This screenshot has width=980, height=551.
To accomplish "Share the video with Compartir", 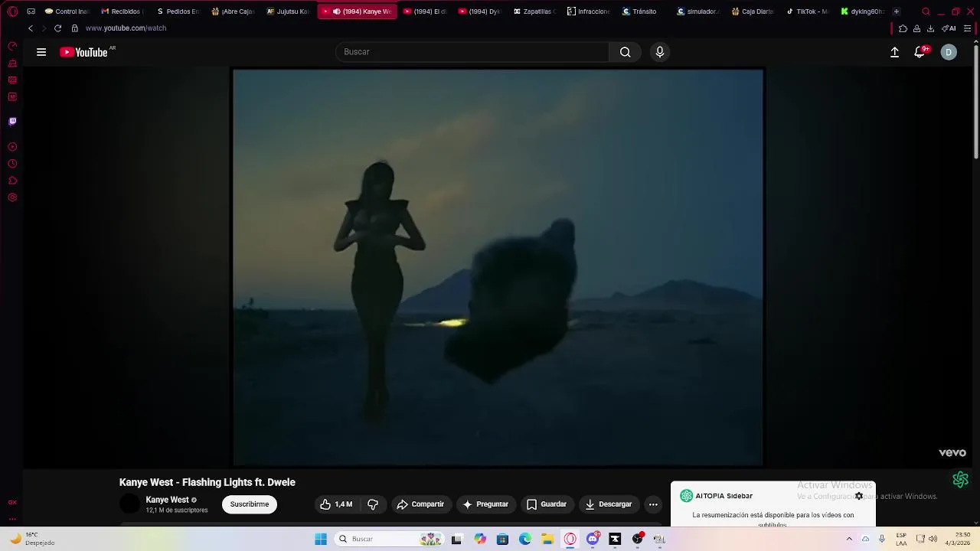I will click(420, 504).
